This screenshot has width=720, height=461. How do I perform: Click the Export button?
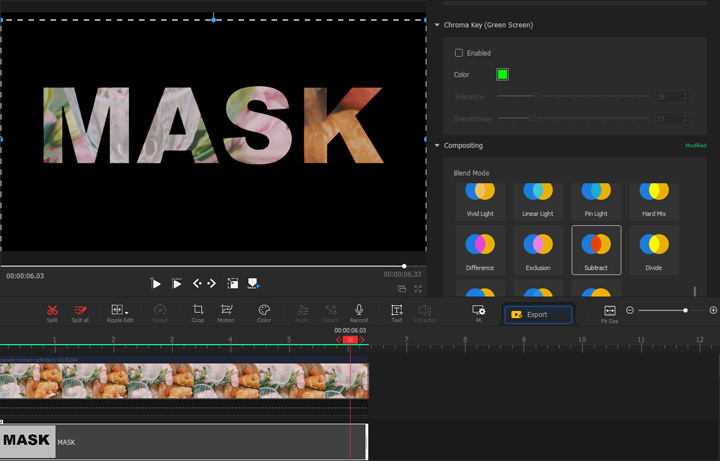pyautogui.click(x=538, y=314)
